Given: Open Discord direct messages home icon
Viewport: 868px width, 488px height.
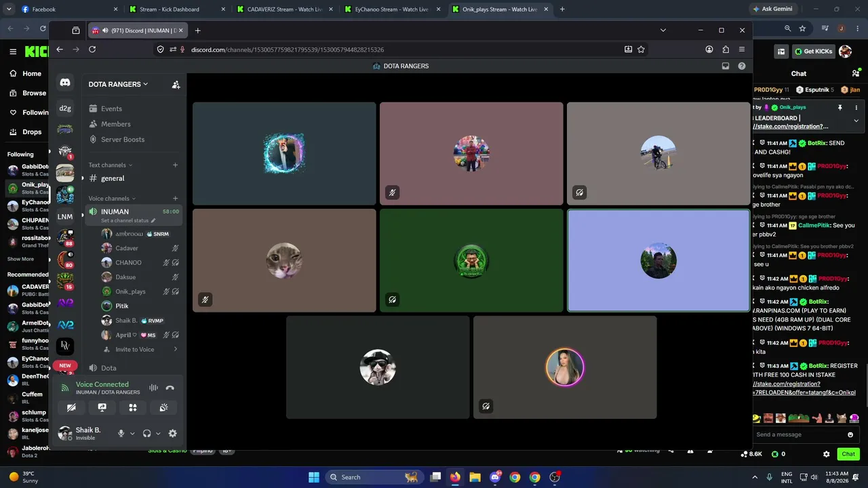Looking at the screenshot, I should click(x=65, y=83).
